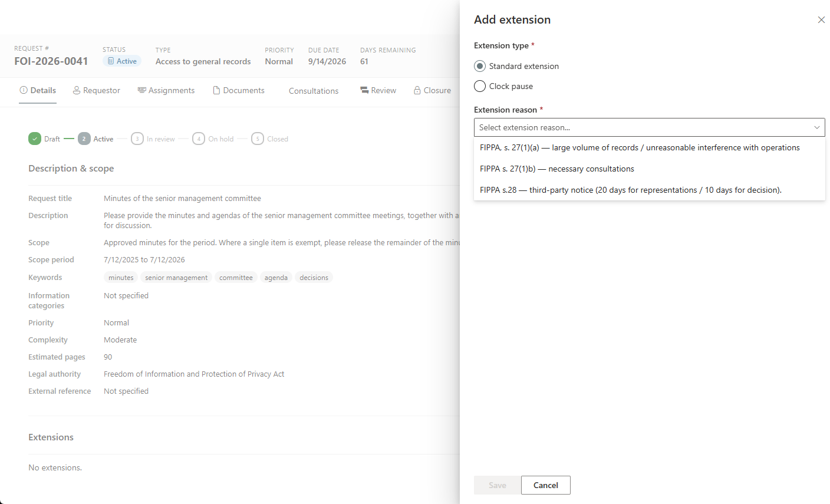Click the info icon on Details tab
The image size is (830, 504).
pos(24,90)
